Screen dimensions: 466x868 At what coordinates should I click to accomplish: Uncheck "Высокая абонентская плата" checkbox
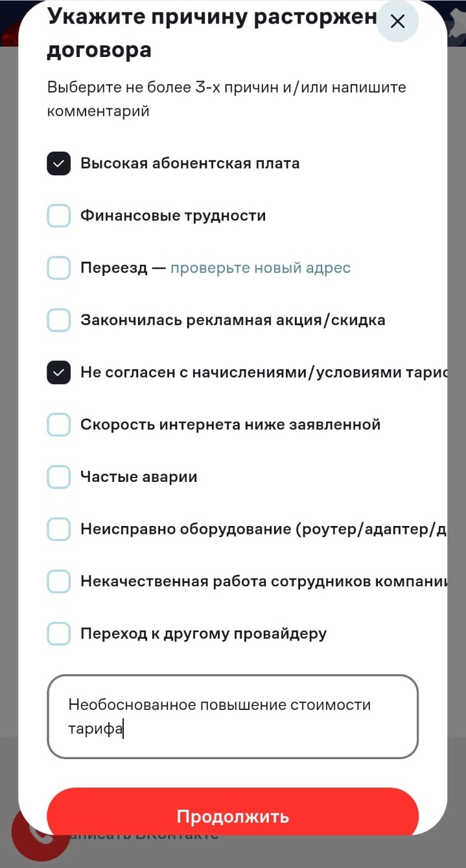coord(58,163)
